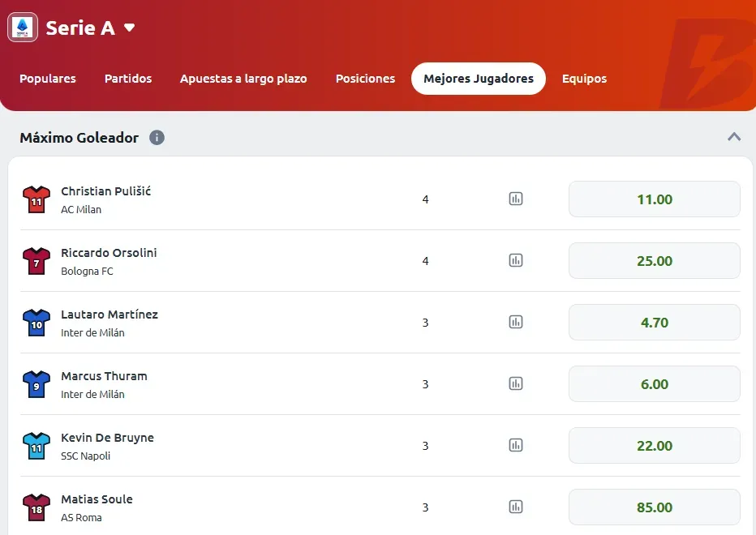View stats icon for Marcus Thuram

click(x=516, y=383)
